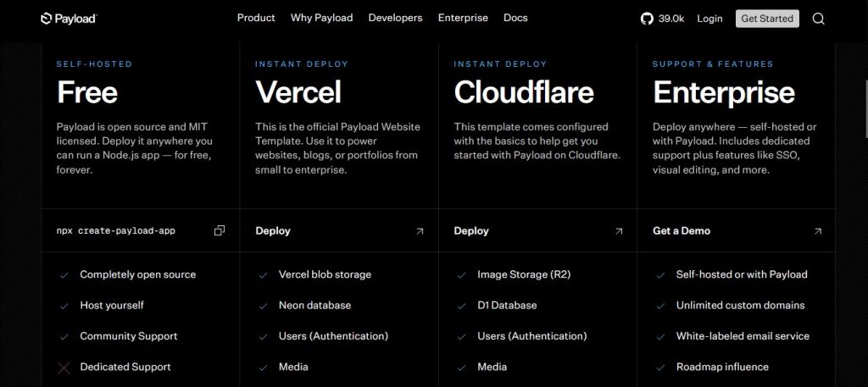
Task: Click the Payload logo icon
Action: [x=47, y=18]
